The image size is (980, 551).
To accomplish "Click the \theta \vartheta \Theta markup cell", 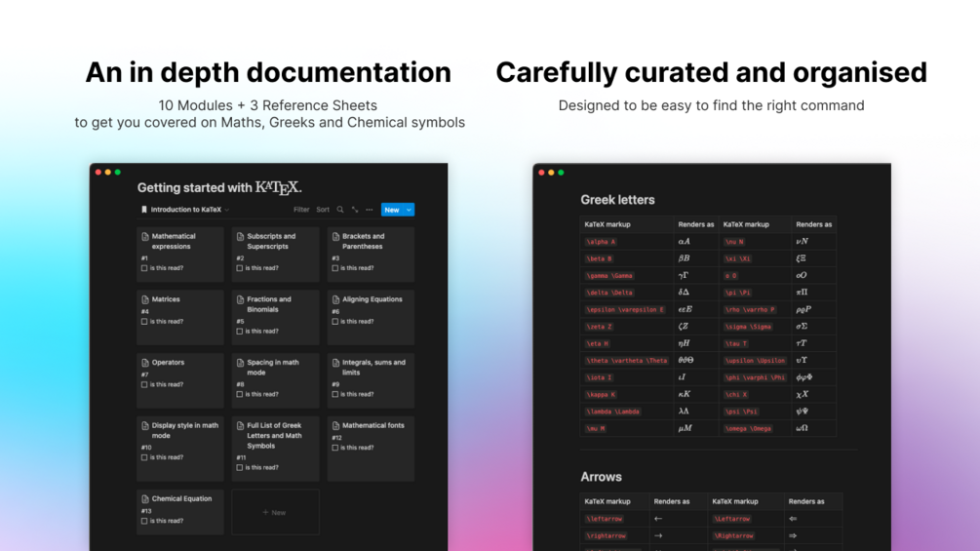I will (627, 361).
